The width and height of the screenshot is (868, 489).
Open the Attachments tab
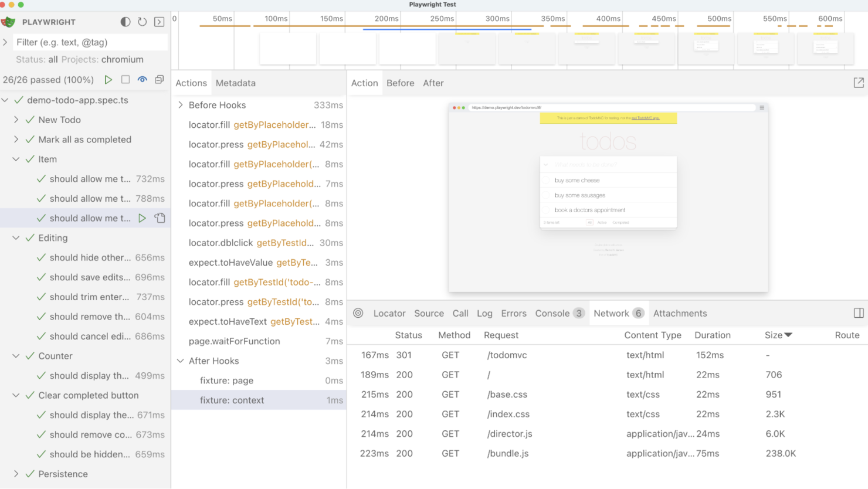pyautogui.click(x=680, y=313)
